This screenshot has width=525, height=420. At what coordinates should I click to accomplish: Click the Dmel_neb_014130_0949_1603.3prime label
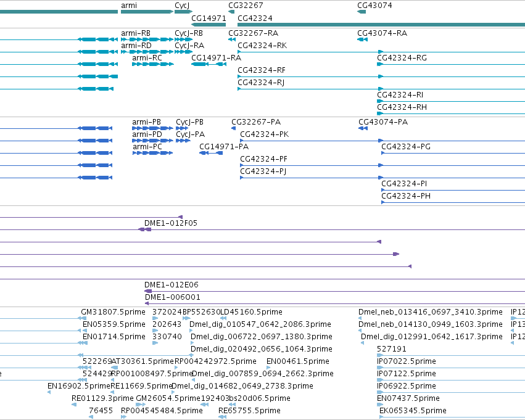tap(430, 324)
